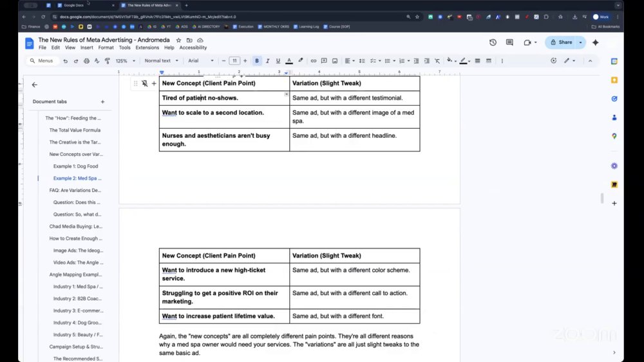Open the Gemini sparkle icon
Viewport: 644px width, 362px height.
click(596, 43)
